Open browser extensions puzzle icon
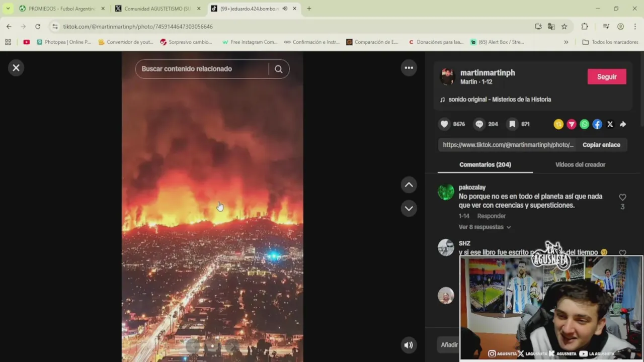Image resolution: width=644 pixels, height=362 pixels. (x=585, y=27)
